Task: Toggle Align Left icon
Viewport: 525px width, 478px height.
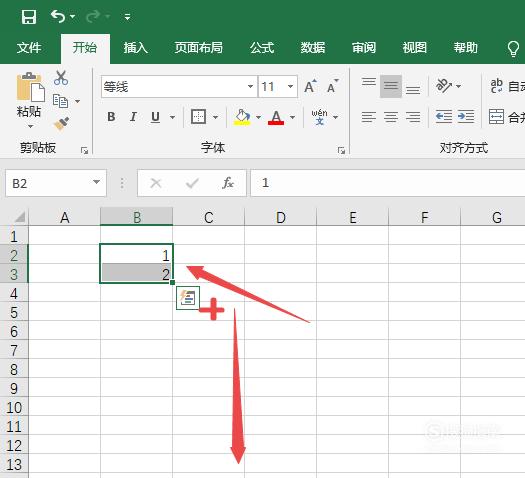Action: tap(369, 117)
